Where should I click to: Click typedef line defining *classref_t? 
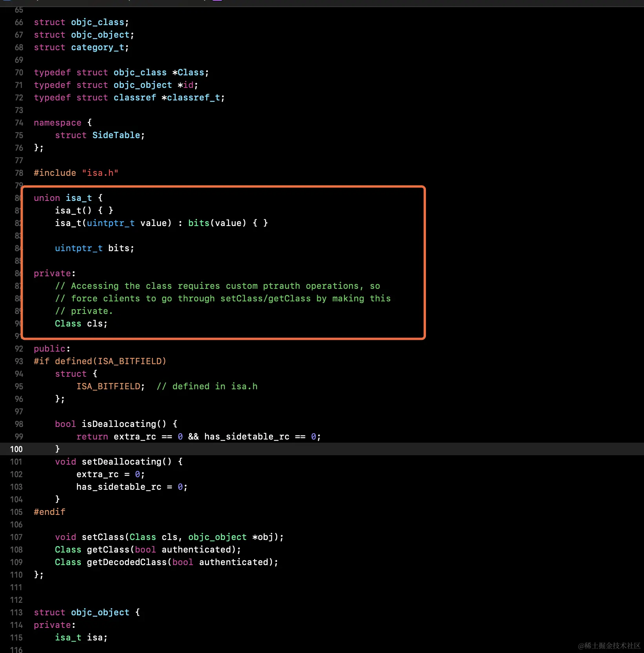[x=129, y=98]
